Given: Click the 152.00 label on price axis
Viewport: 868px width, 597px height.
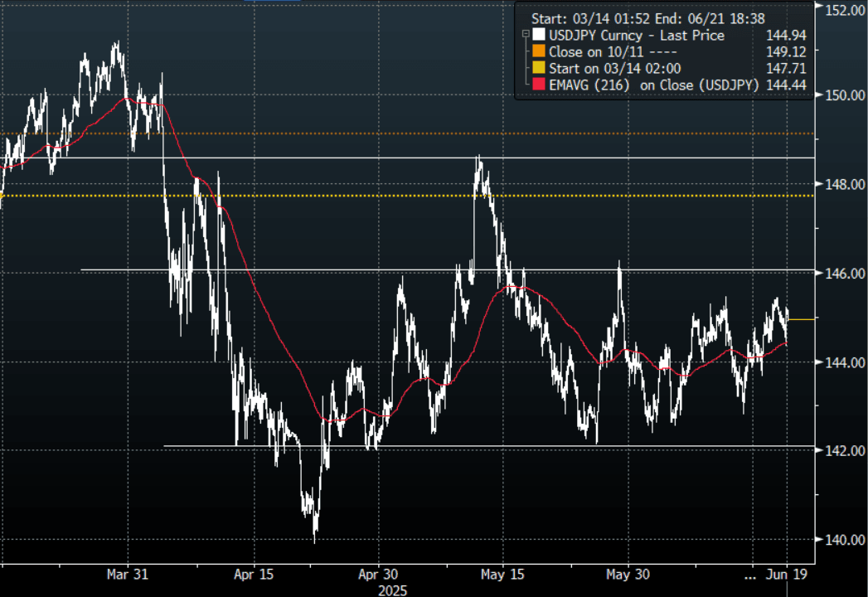Looking at the screenshot, I should [843, 9].
